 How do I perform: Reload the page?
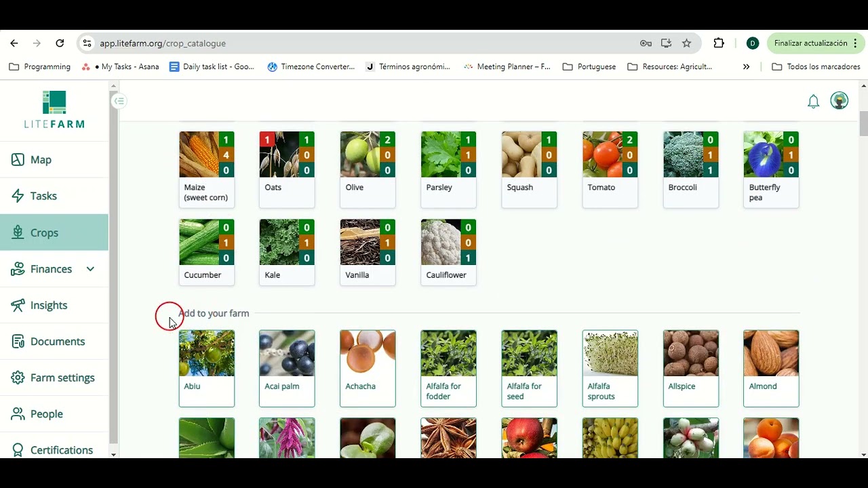coord(60,43)
